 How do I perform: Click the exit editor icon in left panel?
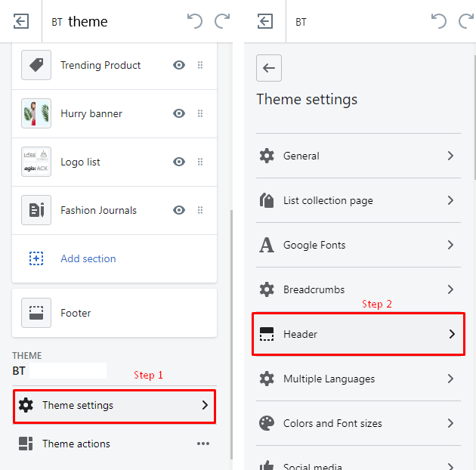(x=21, y=21)
